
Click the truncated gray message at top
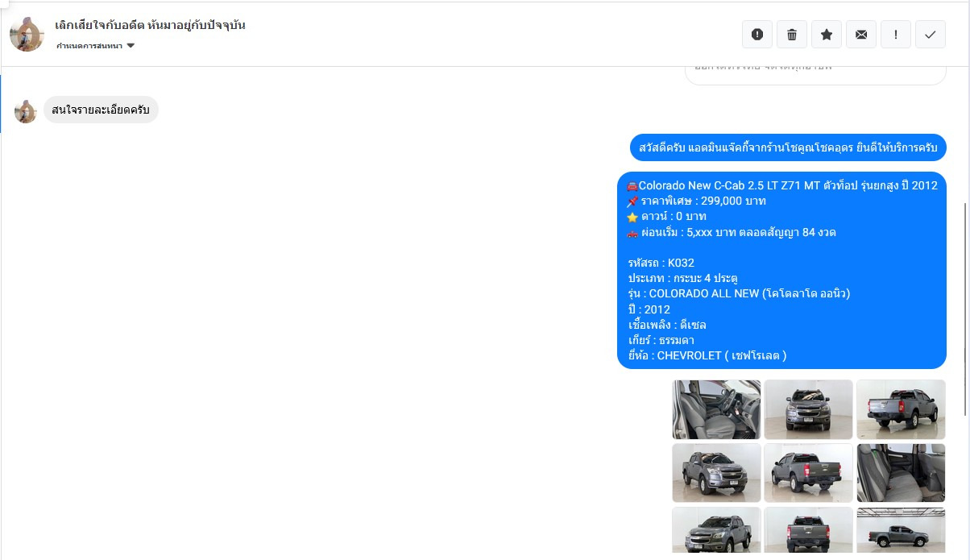(815, 74)
